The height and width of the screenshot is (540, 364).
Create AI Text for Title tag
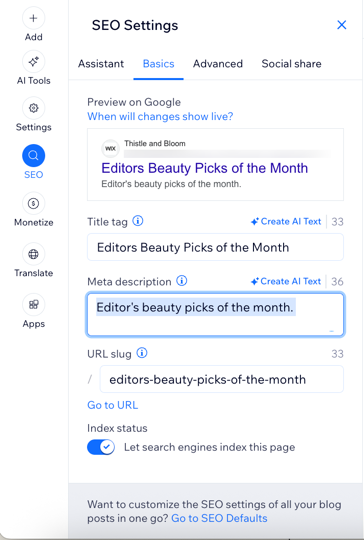[x=286, y=221]
